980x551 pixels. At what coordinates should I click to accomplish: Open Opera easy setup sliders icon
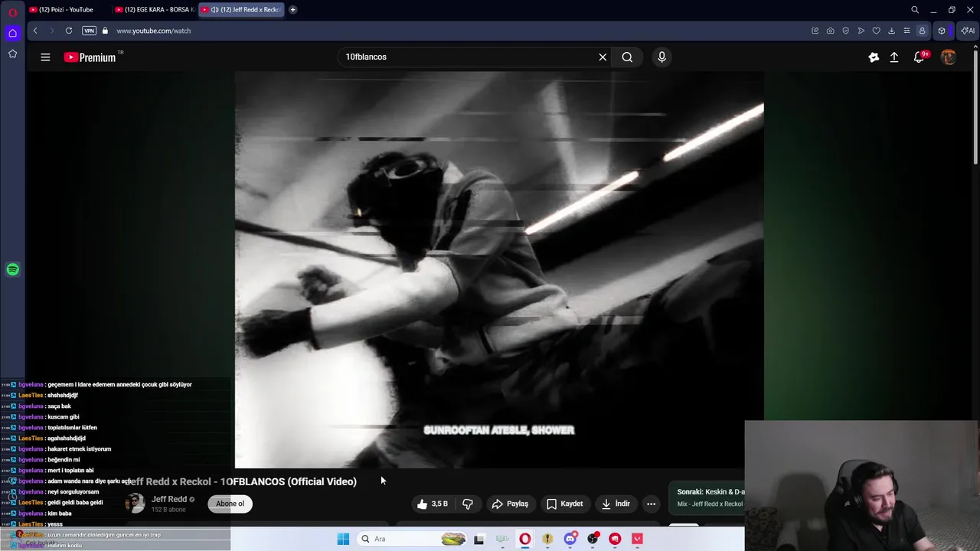(906, 31)
